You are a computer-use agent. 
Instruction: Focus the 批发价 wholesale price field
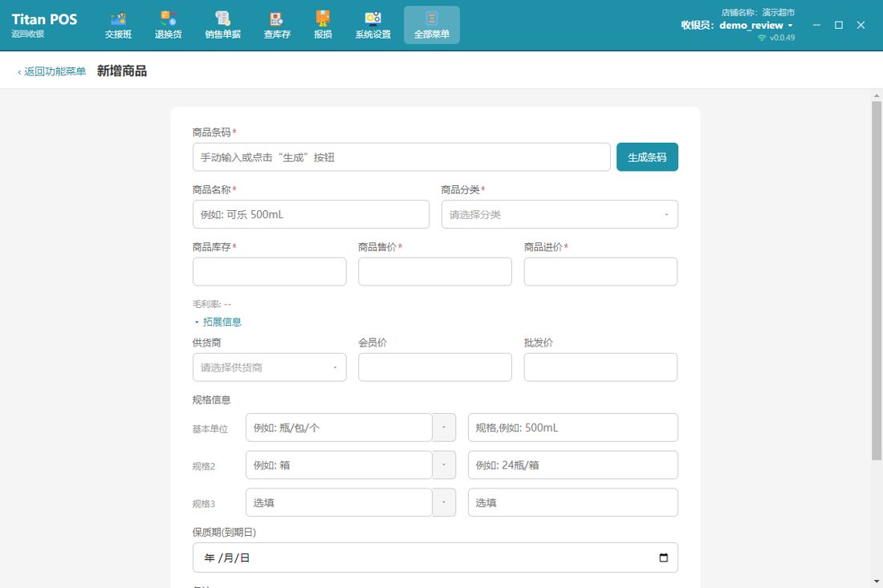601,367
